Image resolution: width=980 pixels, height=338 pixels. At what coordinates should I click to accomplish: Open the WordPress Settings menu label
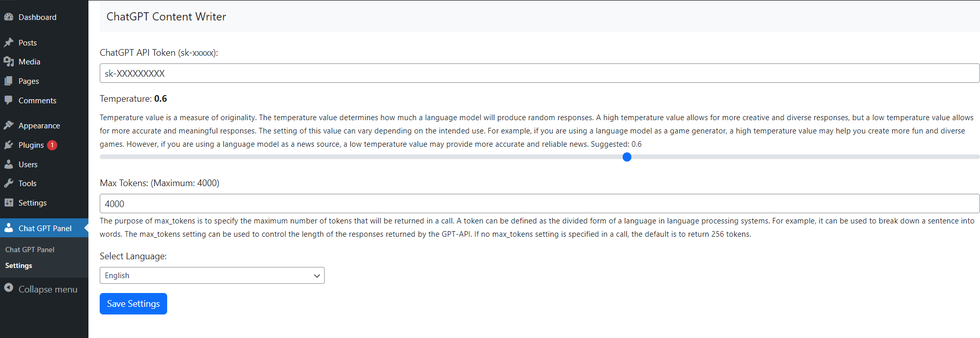point(32,202)
